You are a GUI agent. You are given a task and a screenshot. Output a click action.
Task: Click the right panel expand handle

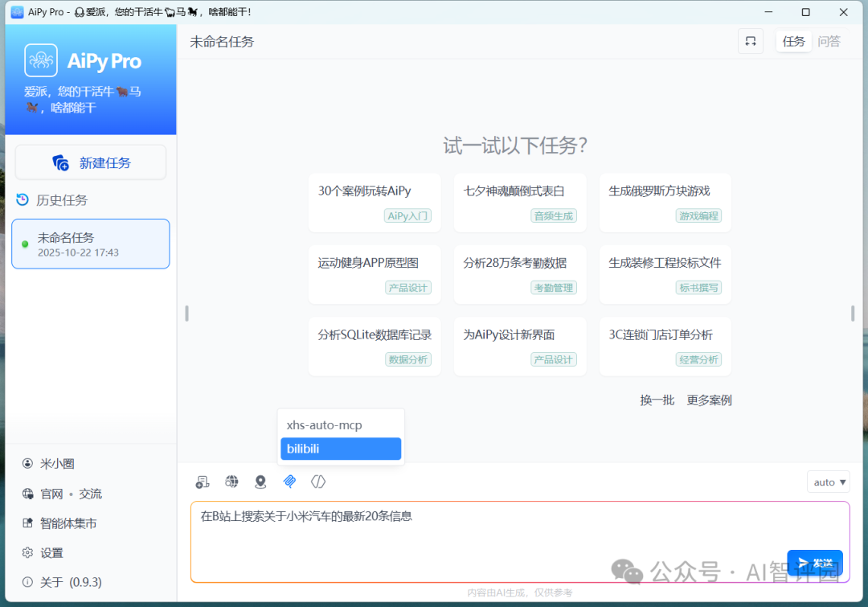click(853, 314)
